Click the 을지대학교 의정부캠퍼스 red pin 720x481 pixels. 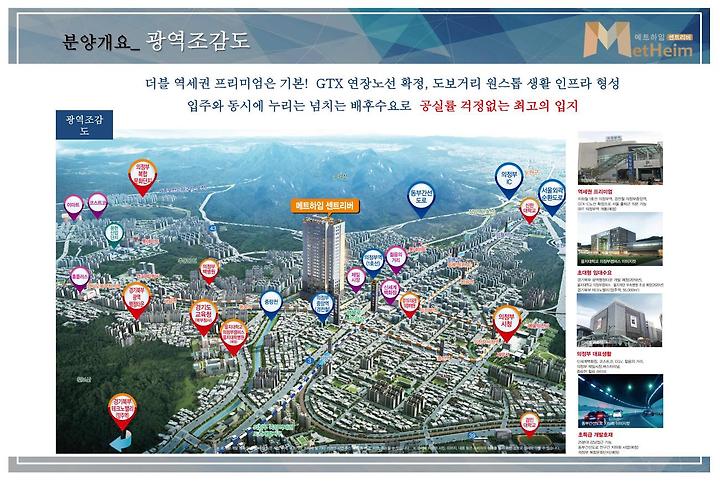tap(234, 337)
